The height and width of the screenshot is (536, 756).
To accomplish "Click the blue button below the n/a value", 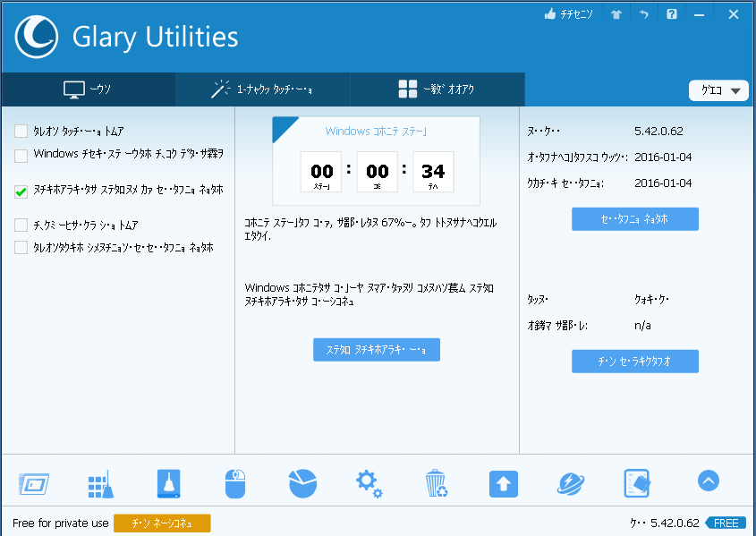I will pyautogui.click(x=635, y=362).
